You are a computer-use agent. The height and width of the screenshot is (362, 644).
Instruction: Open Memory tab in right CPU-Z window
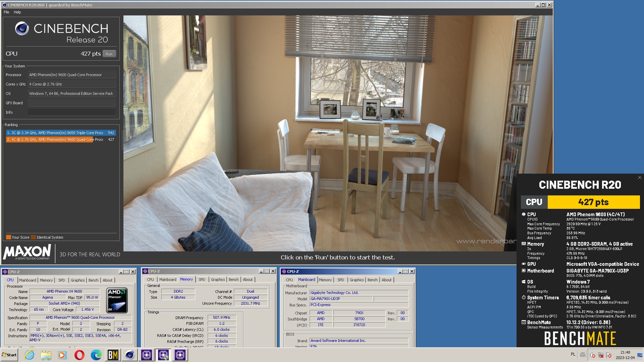[x=325, y=280]
